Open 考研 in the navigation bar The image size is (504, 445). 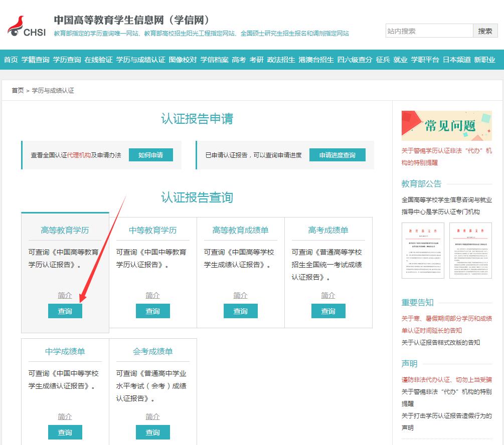pos(256,60)
